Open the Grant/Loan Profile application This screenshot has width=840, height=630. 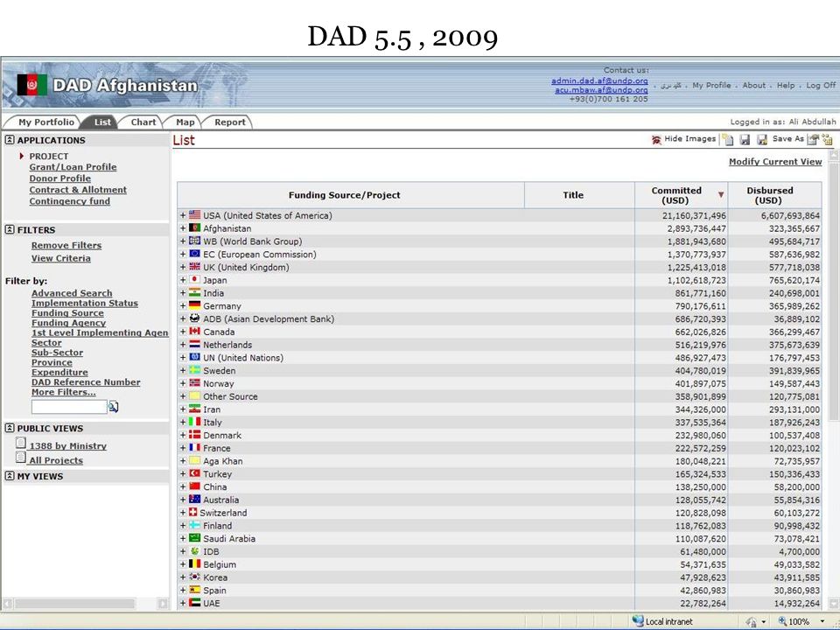(x=73, y=166)
